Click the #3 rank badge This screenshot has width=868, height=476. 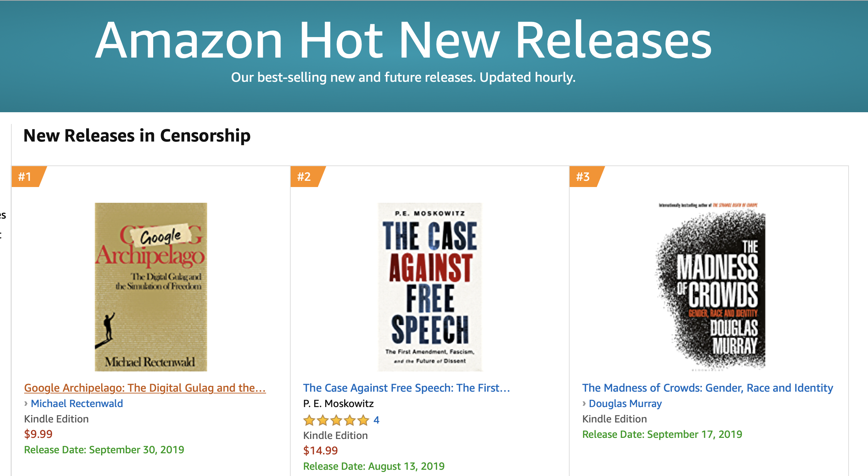click(587, 176)
